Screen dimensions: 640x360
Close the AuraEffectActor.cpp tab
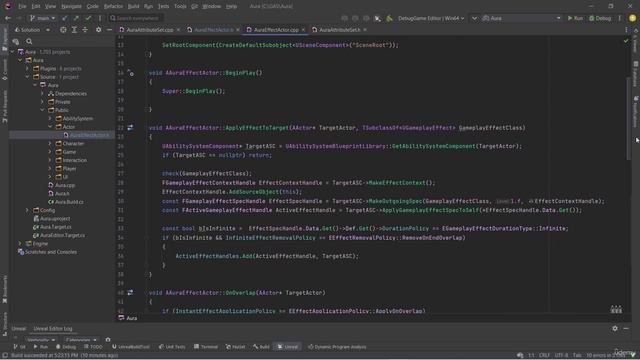coord(303,30)
